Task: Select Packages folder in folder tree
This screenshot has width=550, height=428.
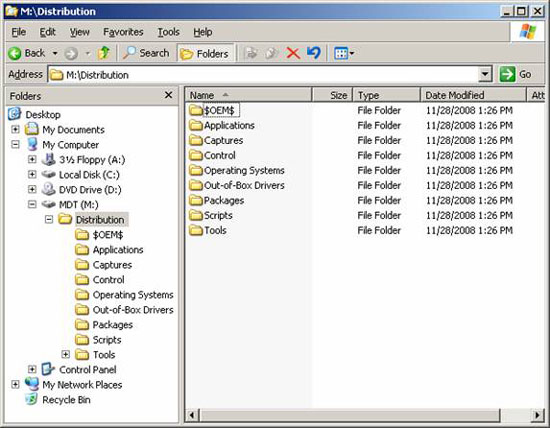Action: tap(113, 325)
